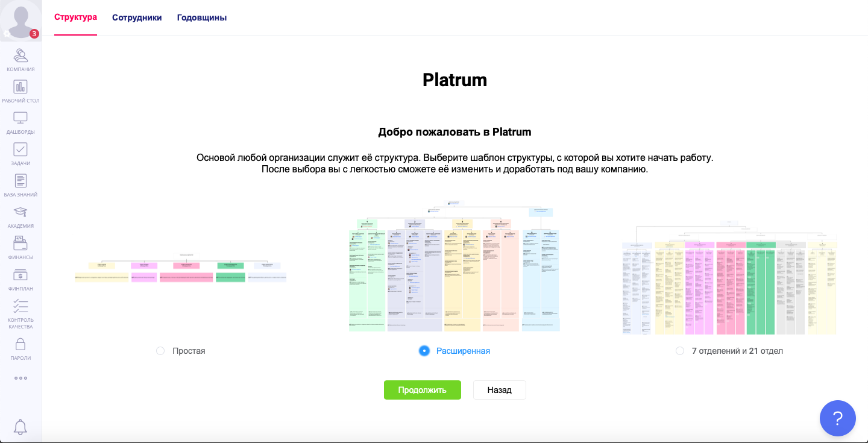Click the Простая label text
The width and height of the screenshot is (868, 443).
(189, 351)
